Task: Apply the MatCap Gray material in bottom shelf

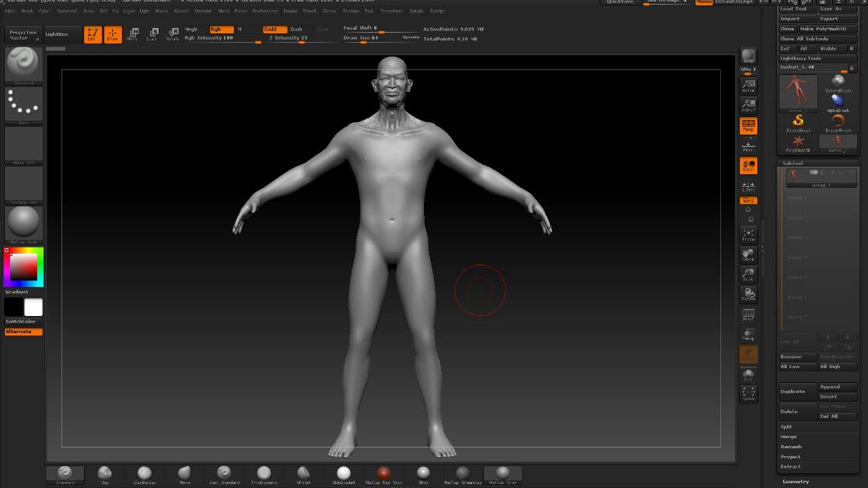Action: [502, 474]
